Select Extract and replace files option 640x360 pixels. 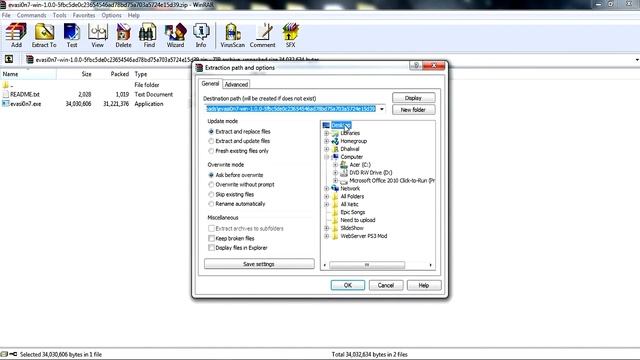click(x=211, y=131)
